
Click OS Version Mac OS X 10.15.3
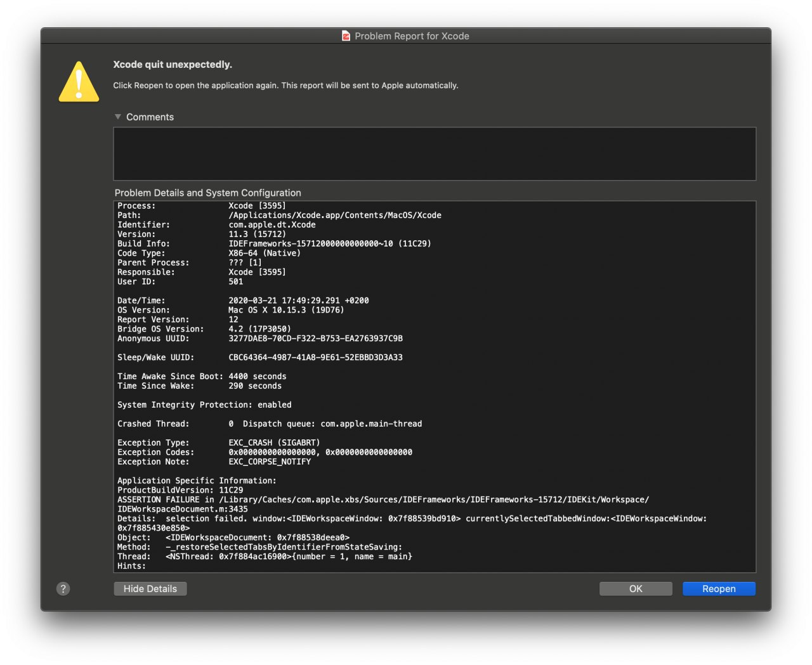click(x=286, y=311)
